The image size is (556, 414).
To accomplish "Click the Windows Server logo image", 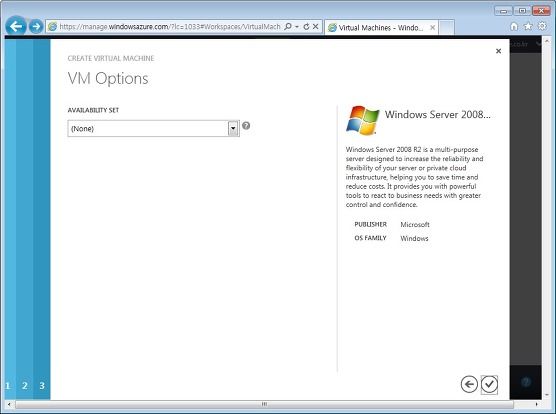I will (x=362, y=120).
